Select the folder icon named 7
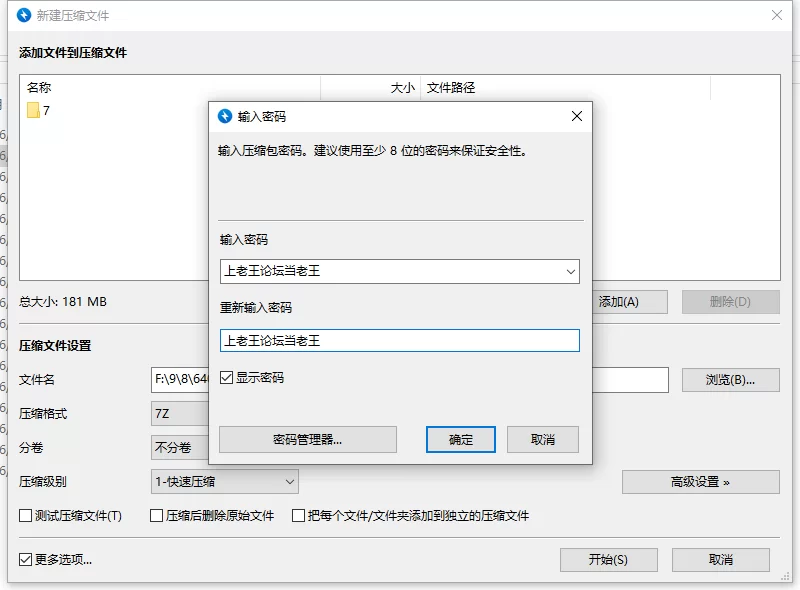Screen dimensions: 800x590 33,111
